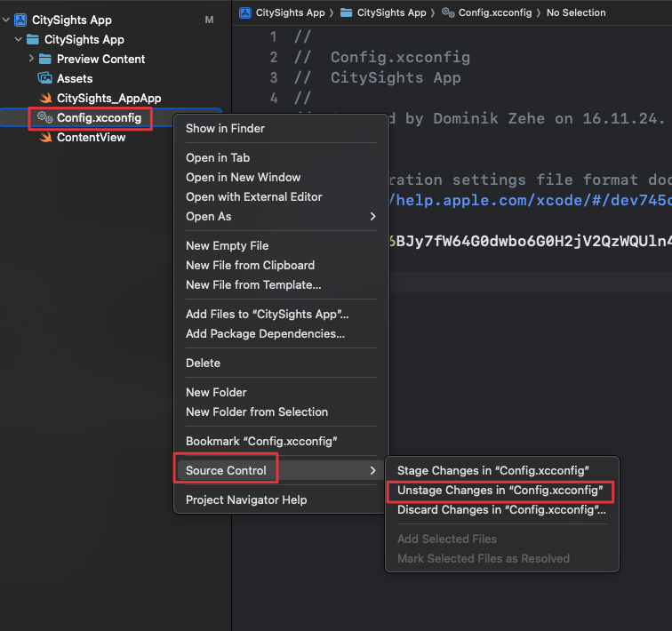Image resolution: width=672 pixels, height=631 pixels.
Task: Click the M source control status badge
Action: pos(209,20)
